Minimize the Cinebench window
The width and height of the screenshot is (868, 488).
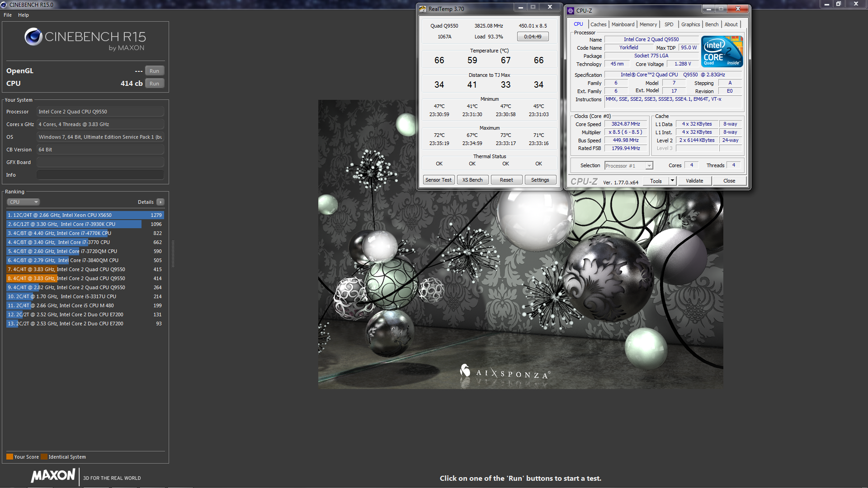point(826,4)
